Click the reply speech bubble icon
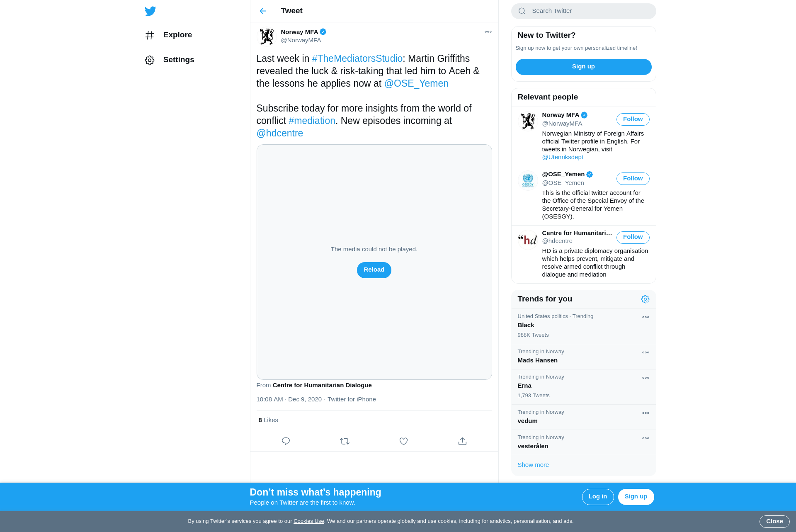This screenshot has height=532, width=796. click(x=286, y=441)
